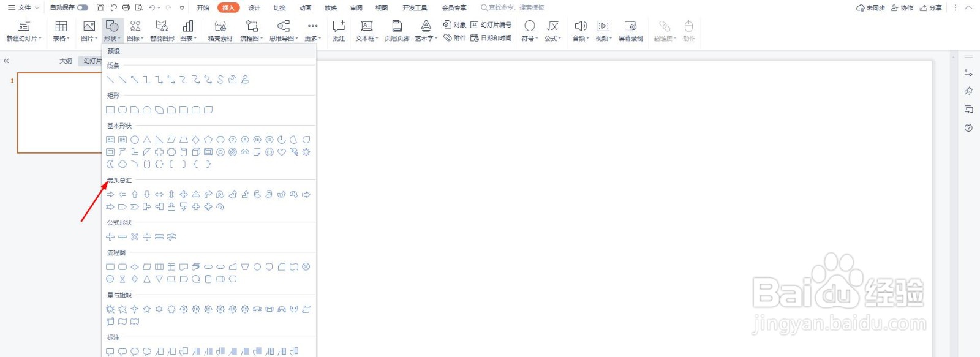Insert the smiley face shape
The image size is (980, 357).
point(269,152)
